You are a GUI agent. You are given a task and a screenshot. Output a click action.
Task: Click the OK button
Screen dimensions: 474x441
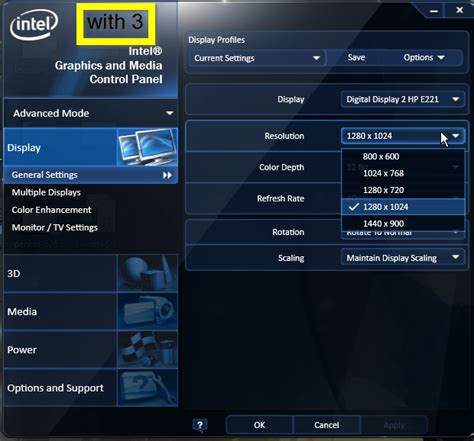(259, 425)
